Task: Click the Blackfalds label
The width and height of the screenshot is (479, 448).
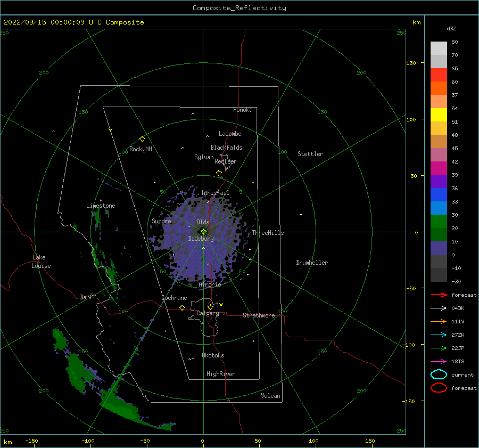Action: tap(226, 148)
